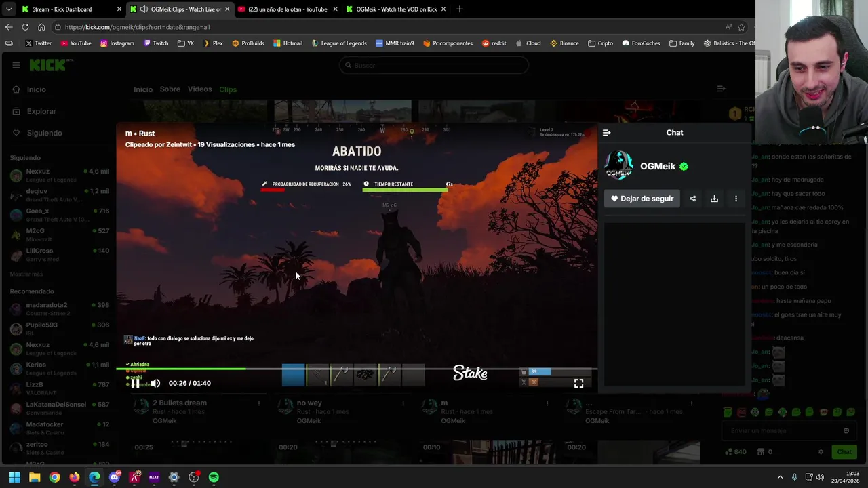Open Windows Start menu
Screen dimensions: 868x488
(14, 477)
